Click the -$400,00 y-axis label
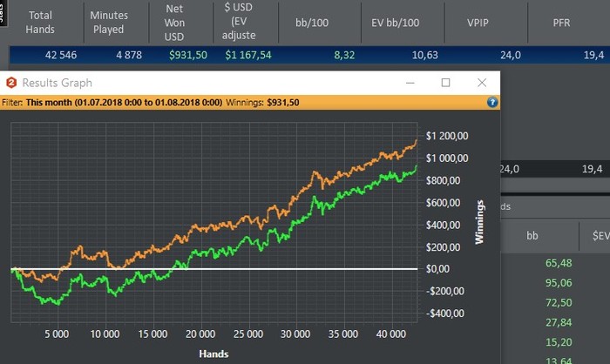The image size is (610, 364). click(445, 313)
